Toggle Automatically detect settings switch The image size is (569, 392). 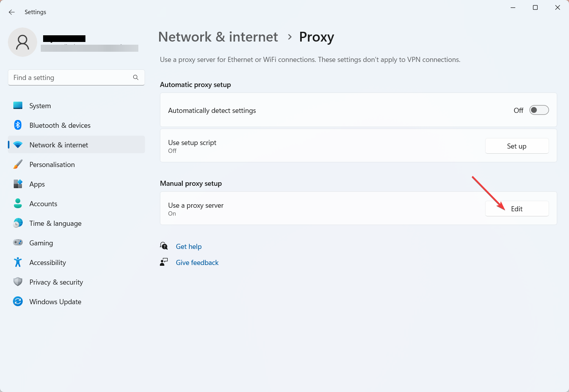pyautogui.click(x=539, y=110)
